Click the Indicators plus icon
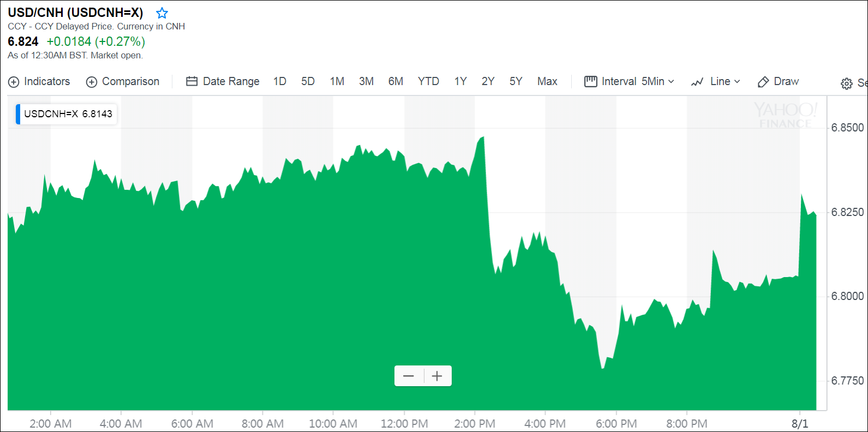This screenshot has width=868, height=432. click(14, 82)
